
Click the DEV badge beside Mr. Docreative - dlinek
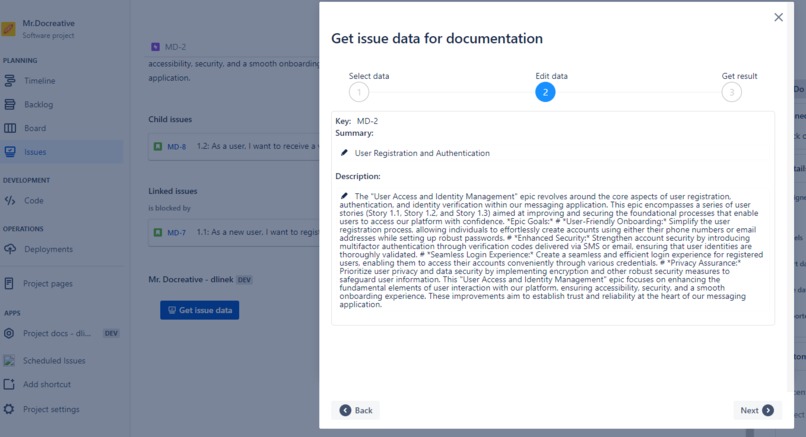(244, 280)
